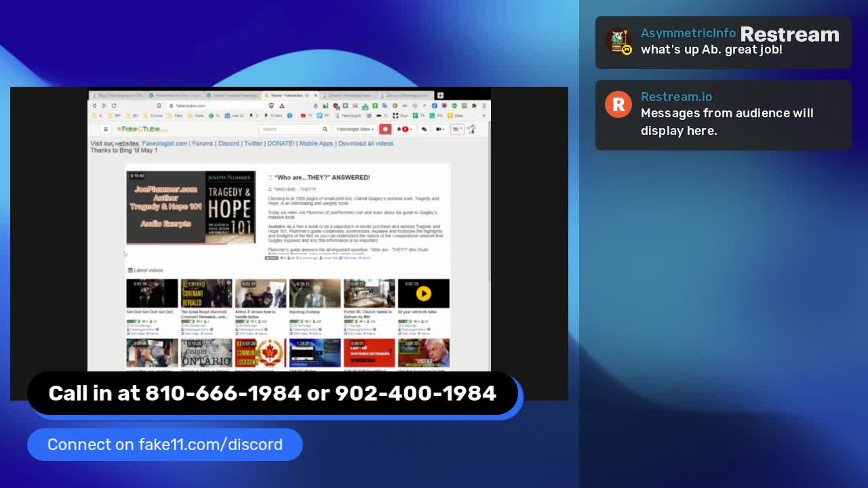
Task: Open the Fakeologist.com link
Action: pyautogui.click(x=164, y=144)
